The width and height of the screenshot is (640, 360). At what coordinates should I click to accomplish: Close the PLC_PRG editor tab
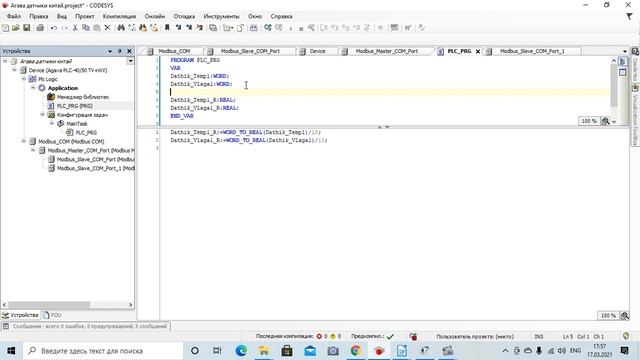[478, 51]
